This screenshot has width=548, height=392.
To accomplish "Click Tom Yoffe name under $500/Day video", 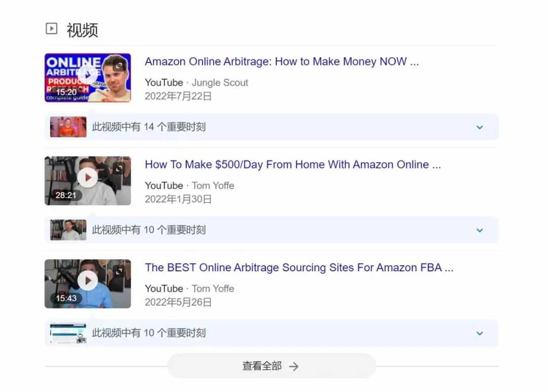I will point(213,186).
